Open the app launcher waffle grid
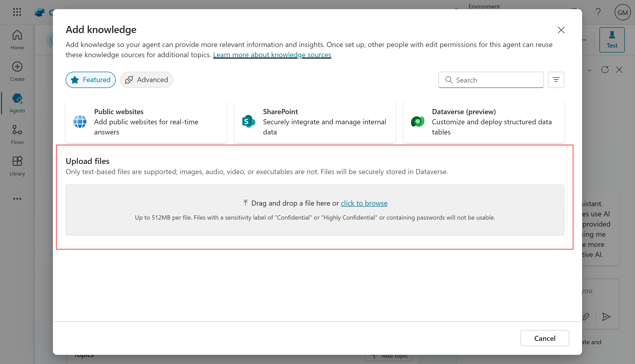Screen dimensions: 635x364 17,12
